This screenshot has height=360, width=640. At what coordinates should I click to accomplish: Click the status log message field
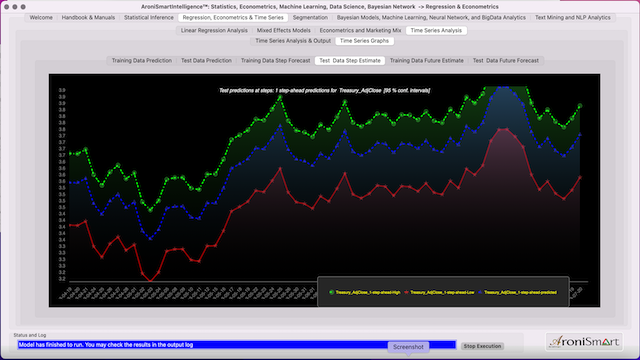pos(237,345)
